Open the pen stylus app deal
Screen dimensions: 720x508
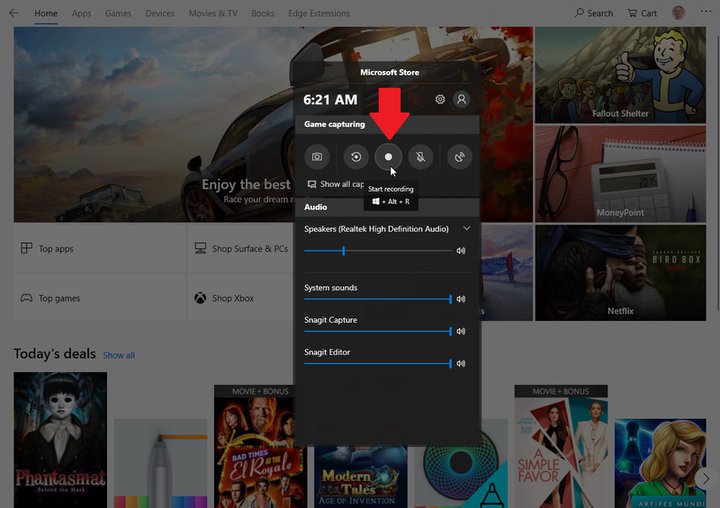tap(160, 463)
